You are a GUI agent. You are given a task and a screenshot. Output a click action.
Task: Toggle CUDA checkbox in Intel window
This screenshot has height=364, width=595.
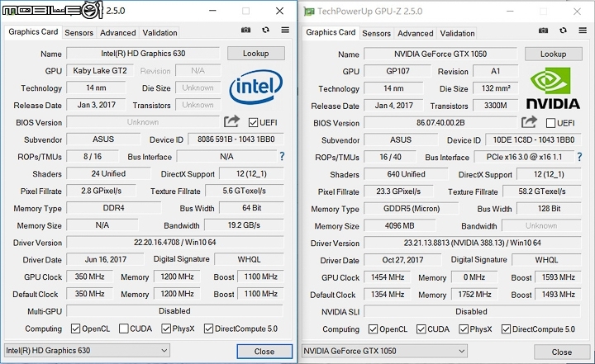[x=124, y=329]
